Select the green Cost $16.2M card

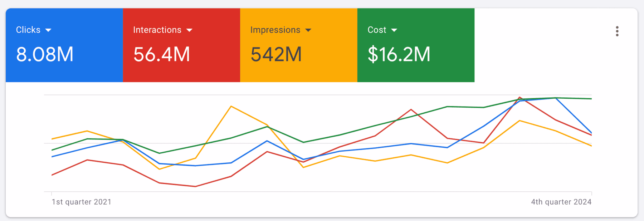(x=416, y=45)
